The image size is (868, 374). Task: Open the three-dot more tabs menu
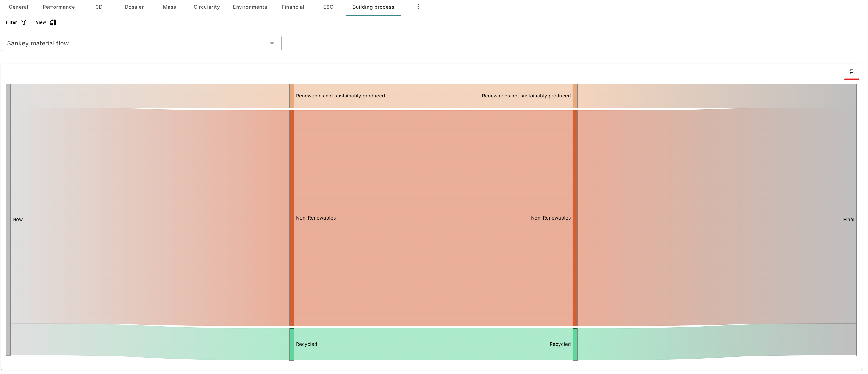coord(418,7)
